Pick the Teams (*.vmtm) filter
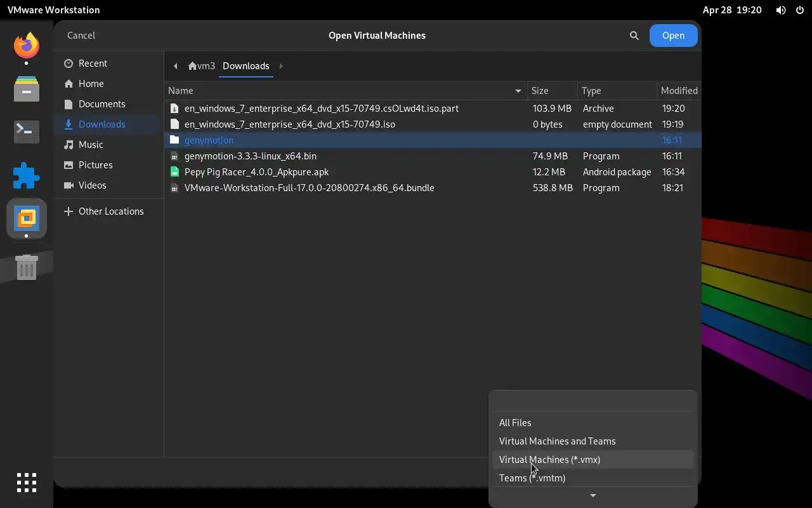The image size is (812, 508). (532, 478)
